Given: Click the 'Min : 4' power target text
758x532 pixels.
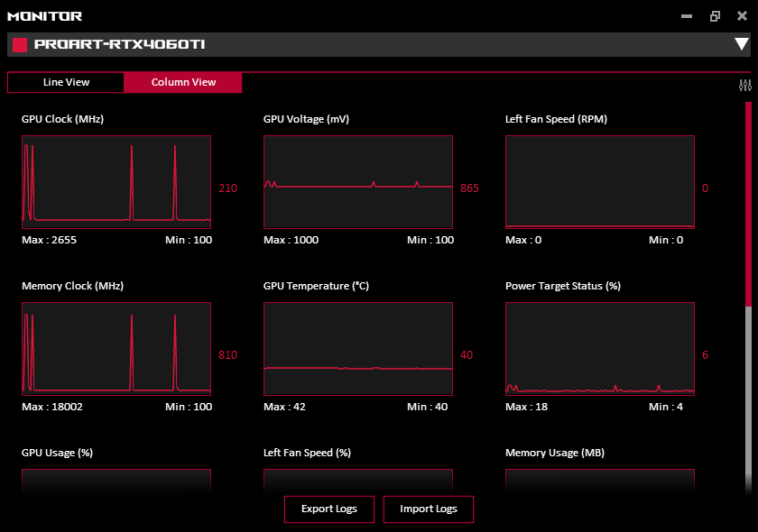Looking at the screenshot, I should coord(666,407).
